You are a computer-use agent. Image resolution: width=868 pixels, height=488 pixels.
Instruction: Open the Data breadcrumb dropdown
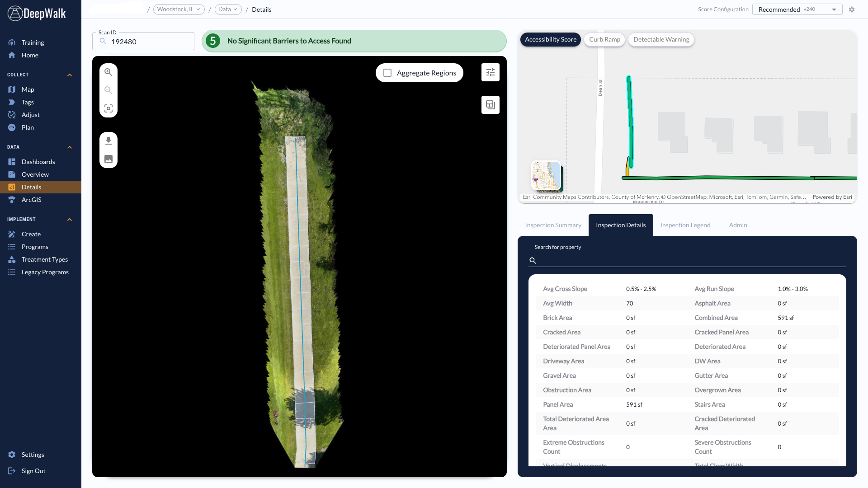228,9
